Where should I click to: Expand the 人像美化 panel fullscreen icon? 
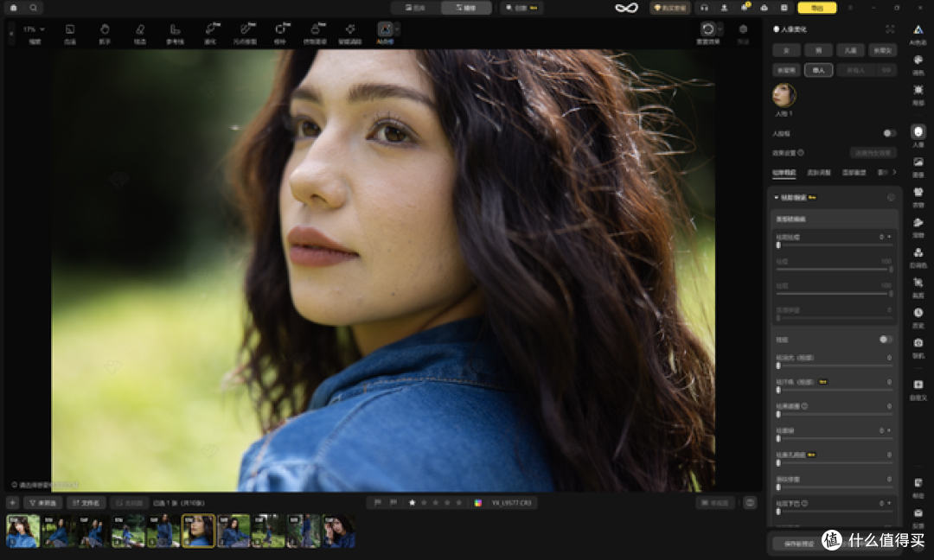pos(890,29)
